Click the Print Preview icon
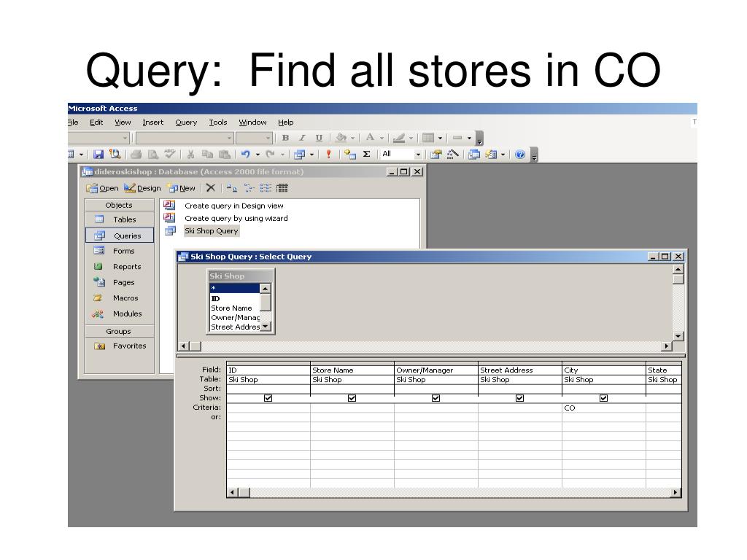747x560 pixels. (153, 155)
